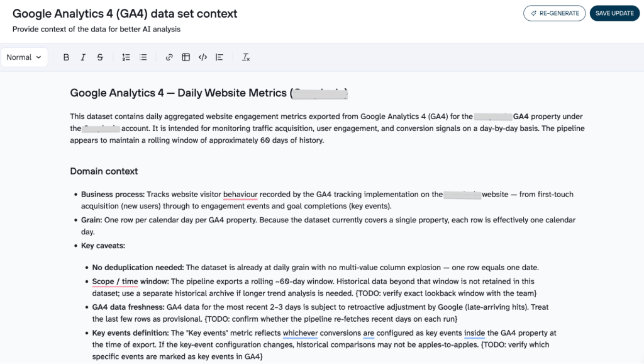The width and height of the screenshot is (644, 364).
Task: Apply italic formatting
Action: point(83,57)
